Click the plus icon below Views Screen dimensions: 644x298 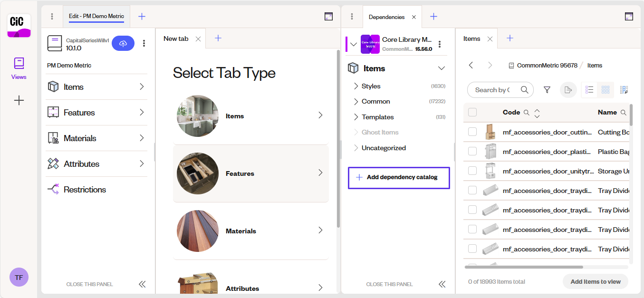[x=19, y=100]
